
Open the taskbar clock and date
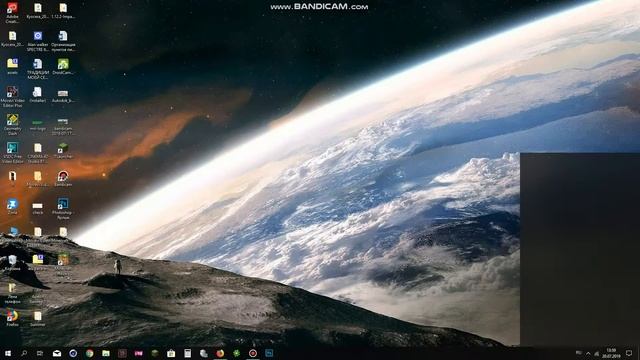pyautogui.click(x=611, y=353)
